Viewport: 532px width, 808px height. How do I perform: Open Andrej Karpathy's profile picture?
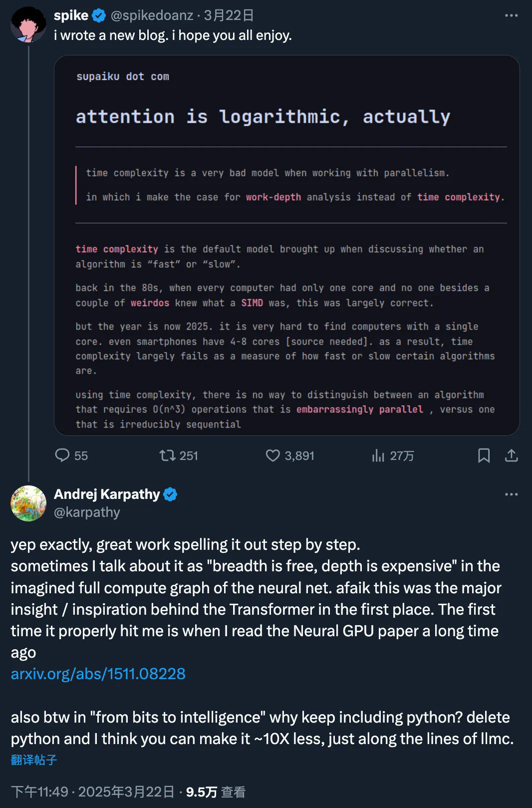(28, 503)
